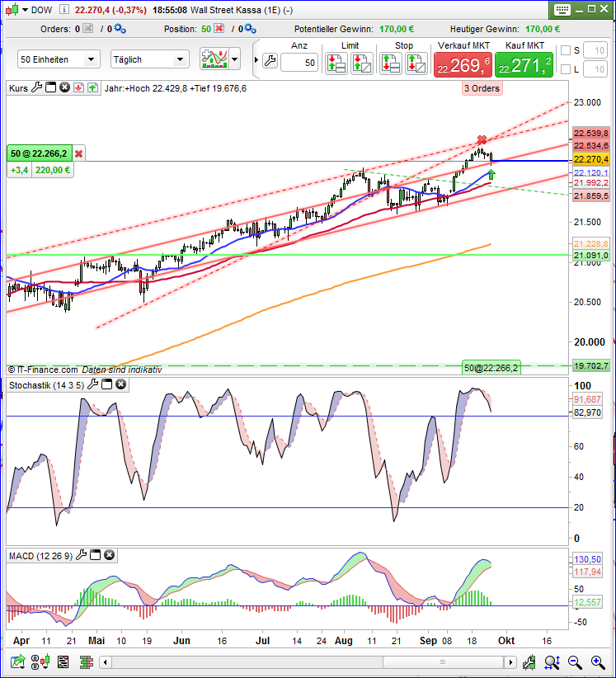The image size is (616, 678).
Task: Open trading settings wrench next to Anz field
Action: click(x=270, y=61)
